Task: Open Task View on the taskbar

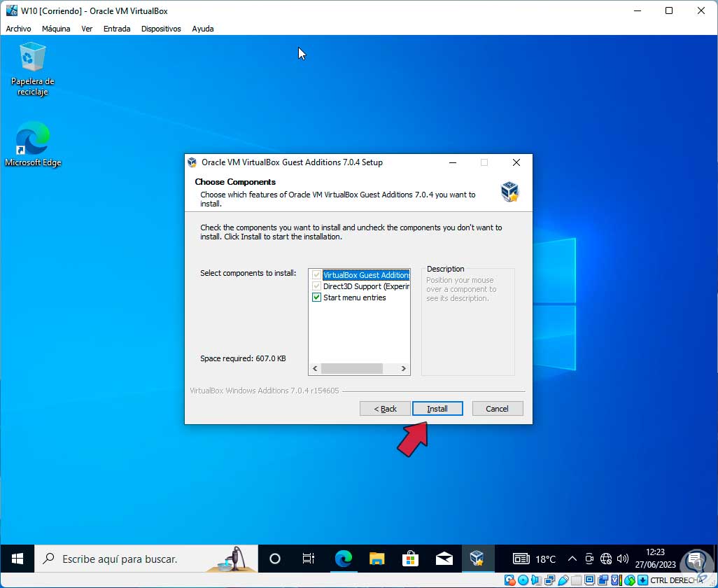Action: [x=309, y=559]
